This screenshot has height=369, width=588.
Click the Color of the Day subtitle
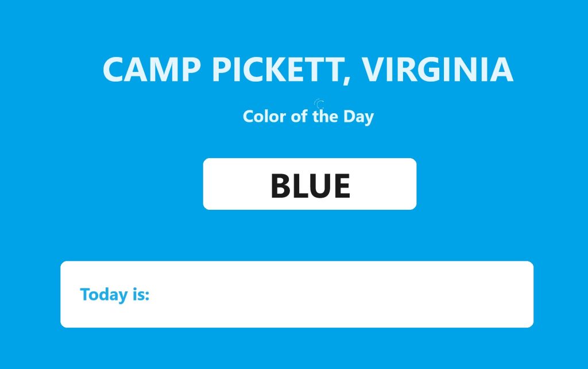coord(308,117)
